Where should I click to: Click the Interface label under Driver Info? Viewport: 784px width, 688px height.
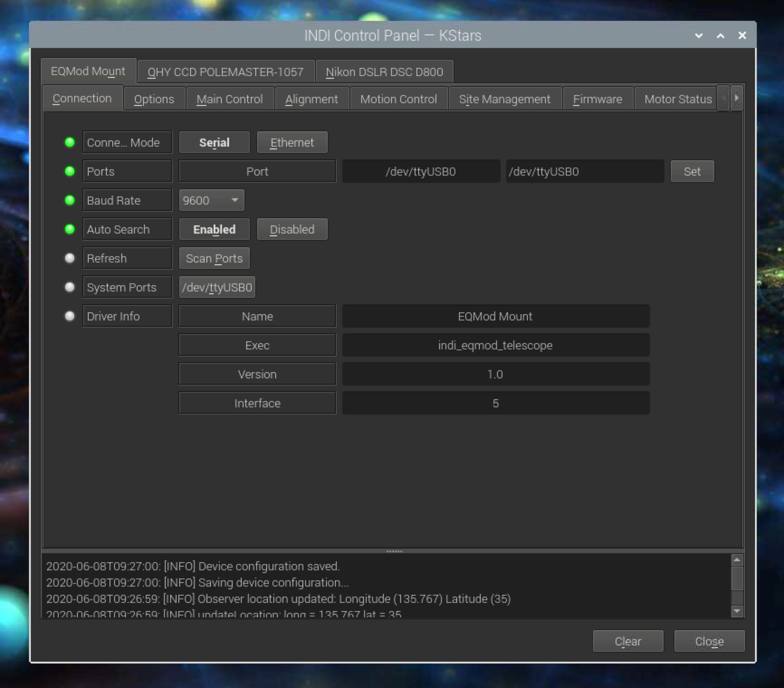[257, 403]
